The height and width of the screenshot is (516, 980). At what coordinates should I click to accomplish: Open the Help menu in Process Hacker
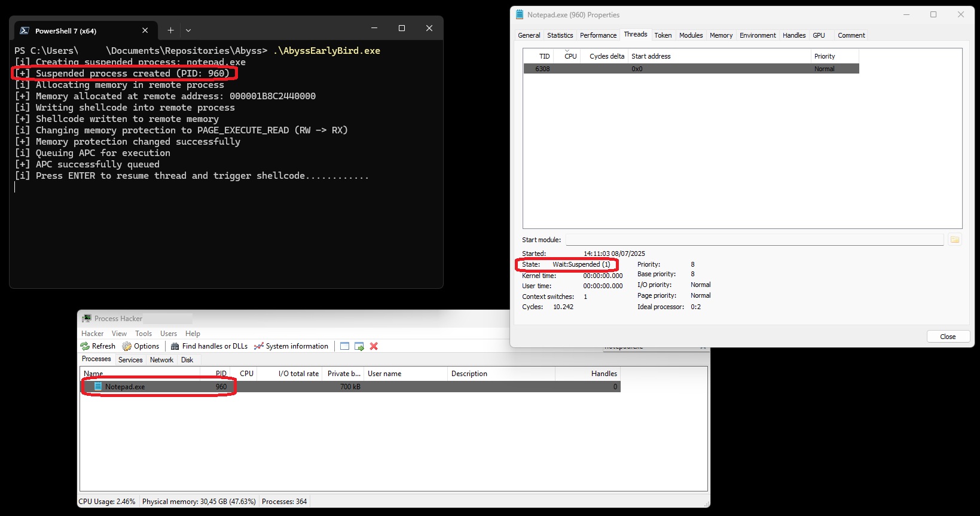pyautogui.click(x=193, y=334)
